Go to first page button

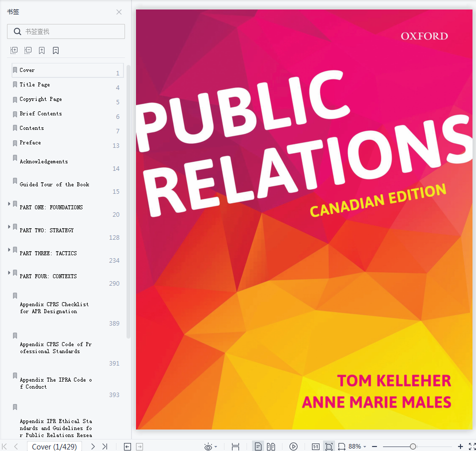click(x=4, y=447)
